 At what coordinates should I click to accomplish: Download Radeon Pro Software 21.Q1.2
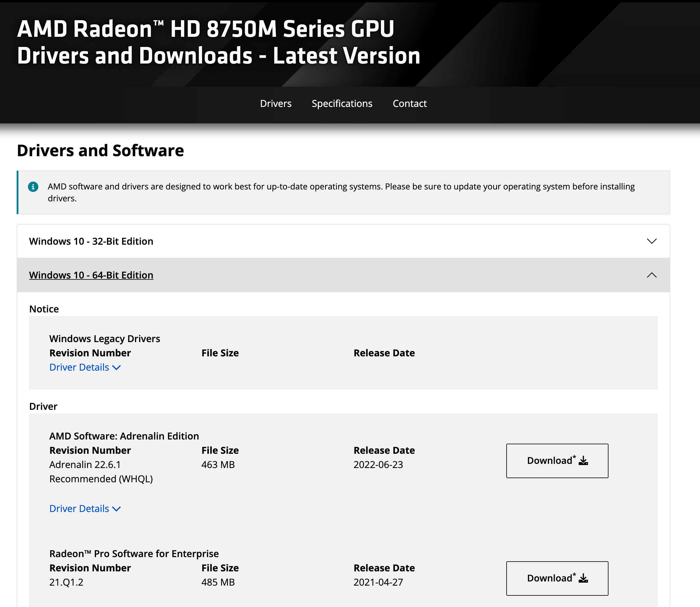[557, 578]
